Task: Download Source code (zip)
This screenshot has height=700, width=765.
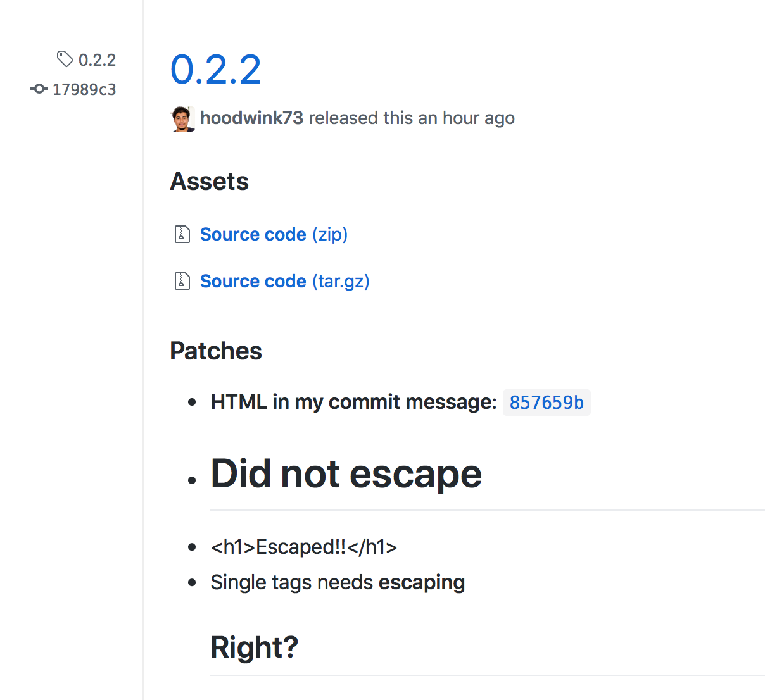Action: click(x=274, y=234)
